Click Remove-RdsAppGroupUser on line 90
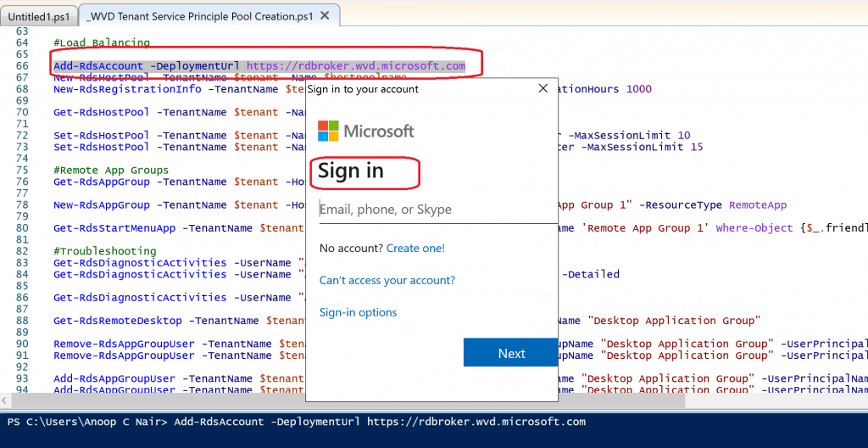The width and height of the screenshot is (868, 448). pyautogui.click(x=124, y=344)
